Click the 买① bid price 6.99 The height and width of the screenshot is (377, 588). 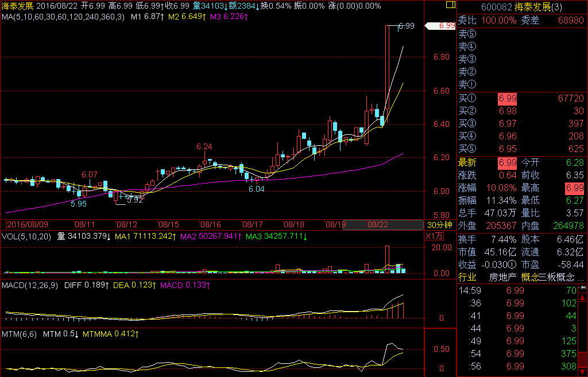(x=507, y=99)
